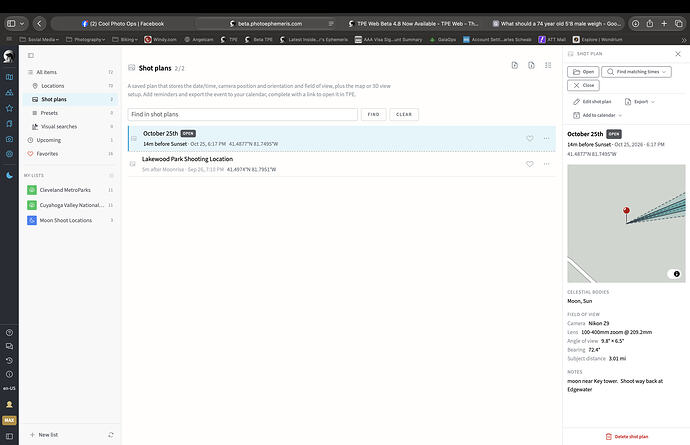690x445 pixels.
Task: Click the en-US language selector
Action: 9,388
